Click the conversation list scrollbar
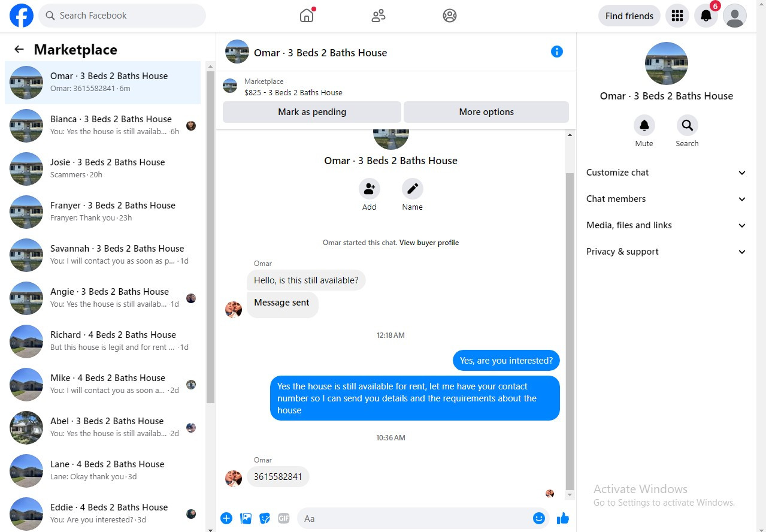Image resolution: width=766 pixels, height=532 pixels. (210, 237)
